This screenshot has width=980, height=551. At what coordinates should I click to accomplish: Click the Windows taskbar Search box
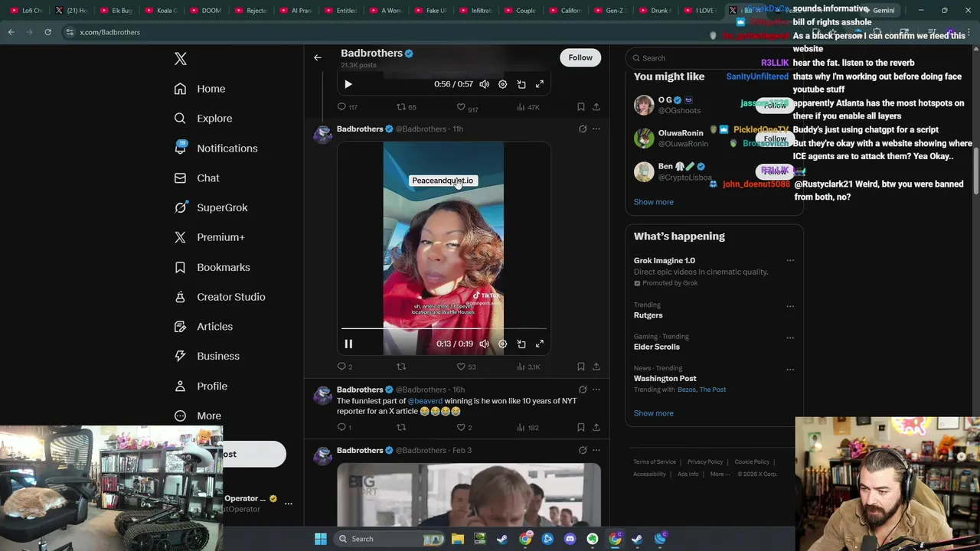coord(390,539)
